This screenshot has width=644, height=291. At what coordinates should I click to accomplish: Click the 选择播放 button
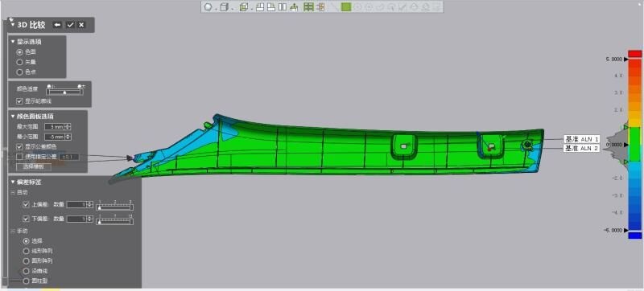pyautogui.click(x=34, y=167)
